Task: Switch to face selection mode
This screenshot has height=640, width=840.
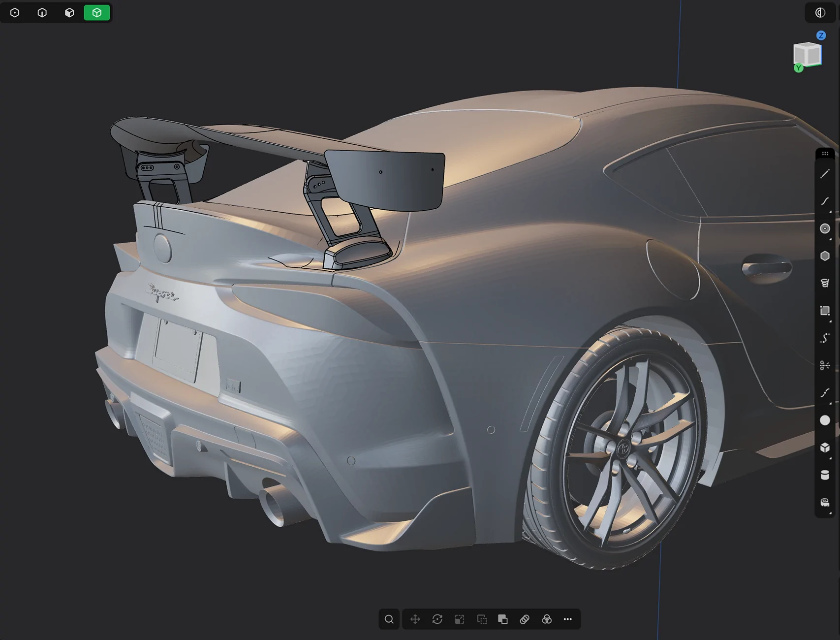Action: [69, 13]
